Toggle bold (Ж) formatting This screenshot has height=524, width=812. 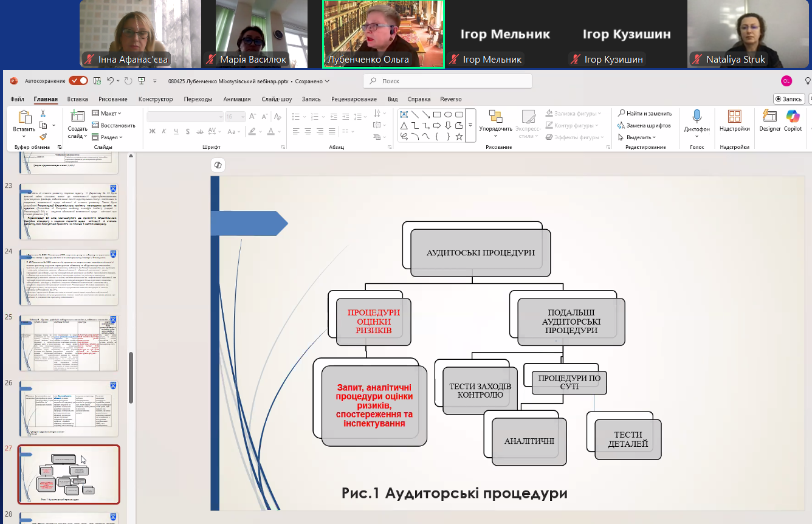153,131
